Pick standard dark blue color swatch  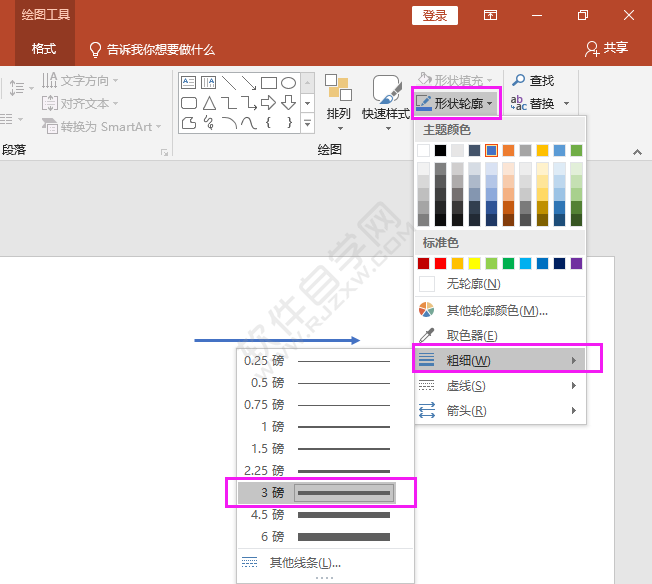559,263
